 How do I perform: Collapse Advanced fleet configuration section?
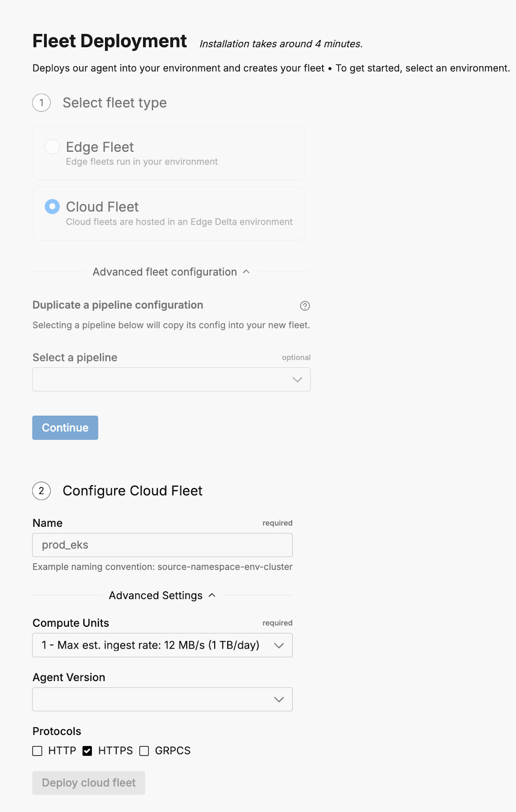[x=171, y=272]
